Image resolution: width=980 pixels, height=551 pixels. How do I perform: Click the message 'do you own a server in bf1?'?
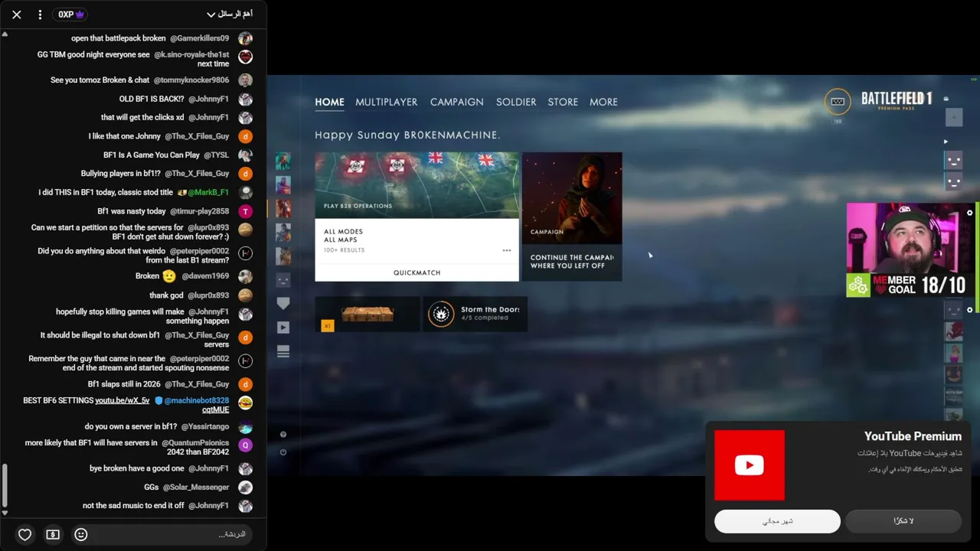tap(131, 426)
